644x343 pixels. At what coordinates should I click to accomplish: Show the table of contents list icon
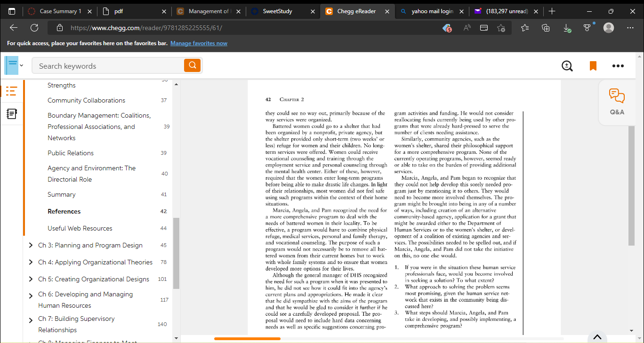(11, 91)
